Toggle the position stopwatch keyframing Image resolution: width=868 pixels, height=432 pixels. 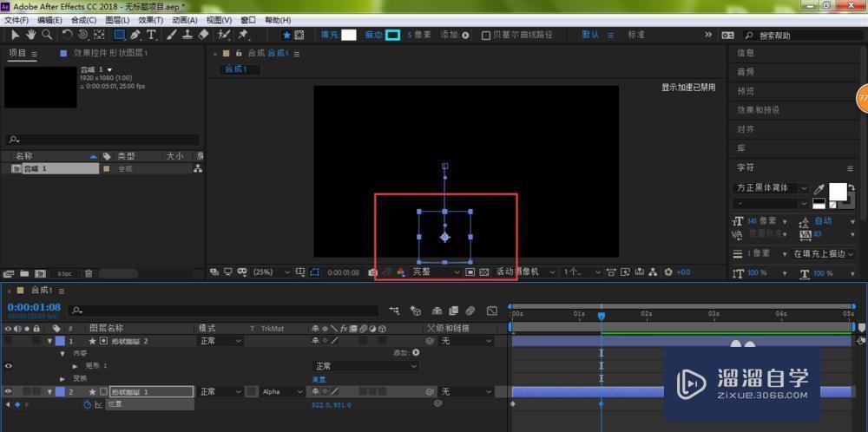87,405
